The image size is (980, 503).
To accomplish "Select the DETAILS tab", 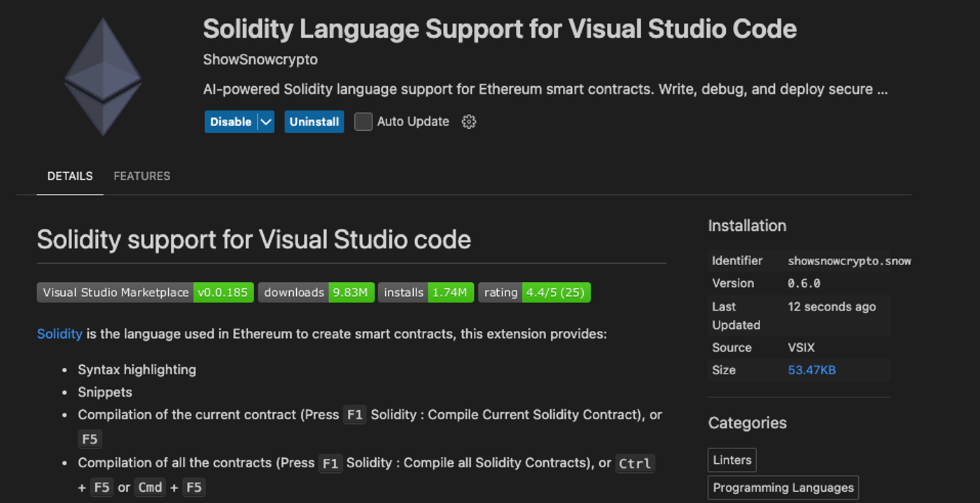I will point(69,176).
